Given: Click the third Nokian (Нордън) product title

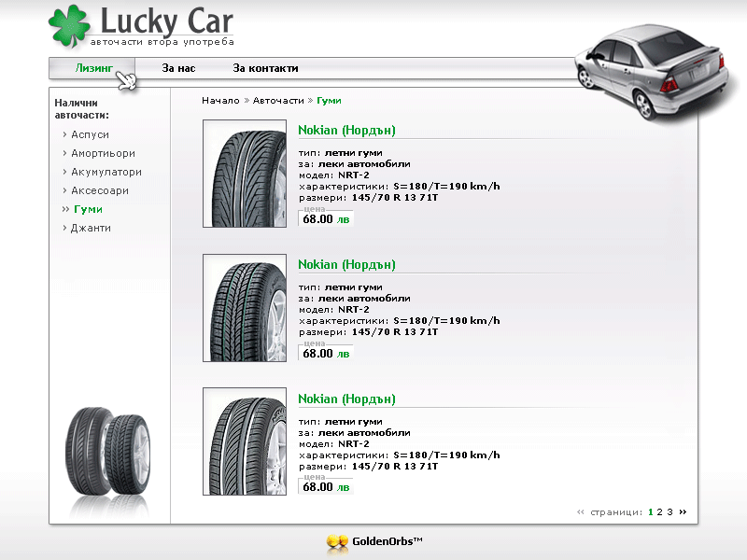Looking at the screenshot, I should click(346, 399).
